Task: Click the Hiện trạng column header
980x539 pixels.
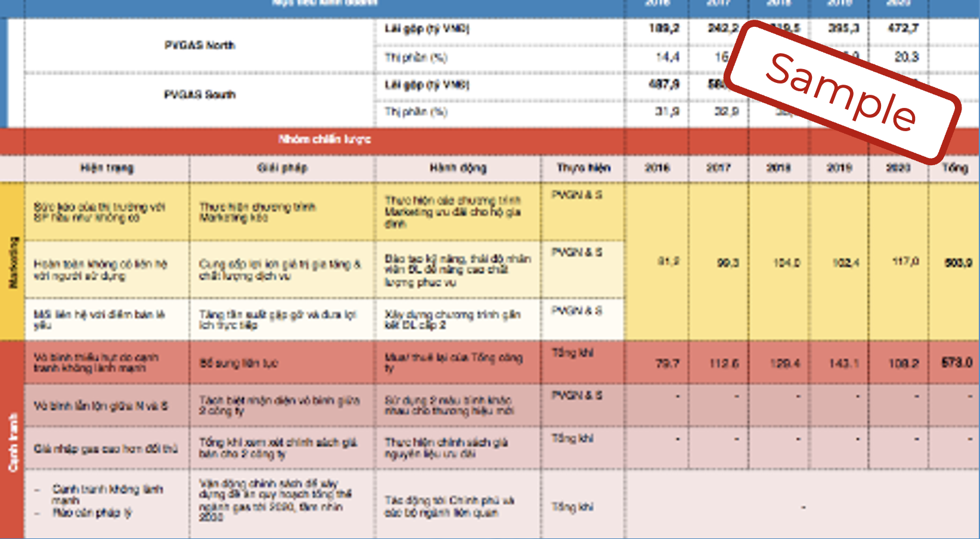Action: click(107, 168)
